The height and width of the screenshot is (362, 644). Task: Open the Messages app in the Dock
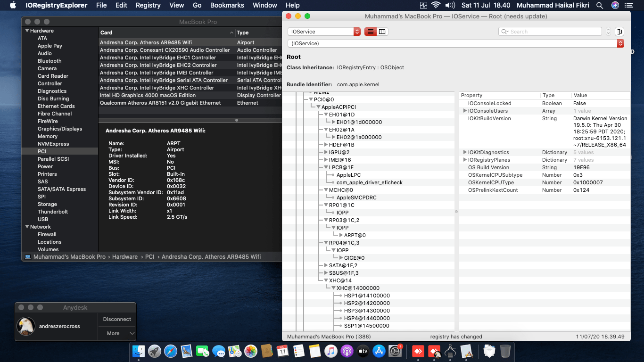coord(219,351)
